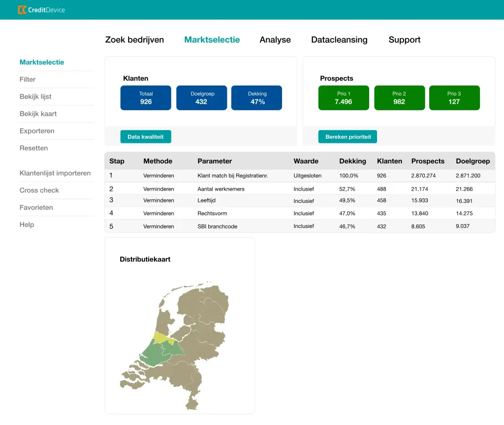Select the Doelgroep 432 tile
Screen dimensions: 504x425
click(201, 98)
